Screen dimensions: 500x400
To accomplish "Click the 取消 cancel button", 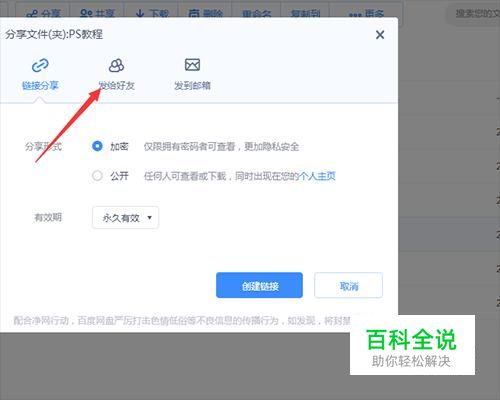I will (x=348, y=285).
